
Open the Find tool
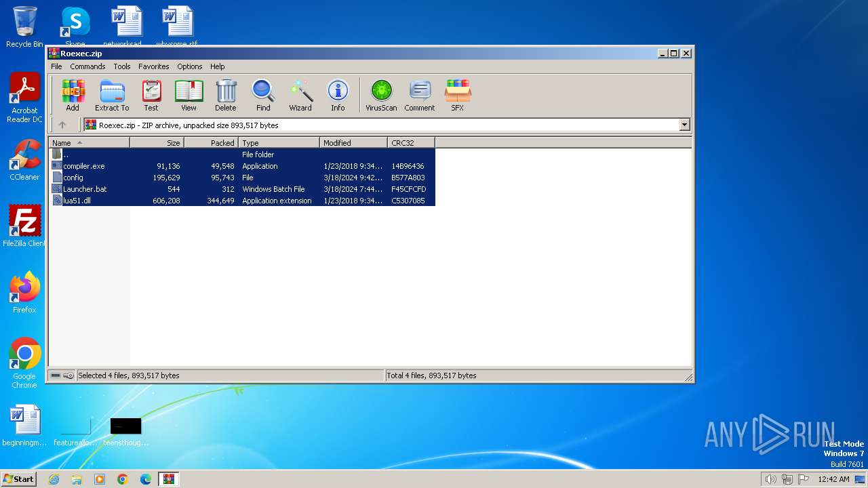point(263,95)
